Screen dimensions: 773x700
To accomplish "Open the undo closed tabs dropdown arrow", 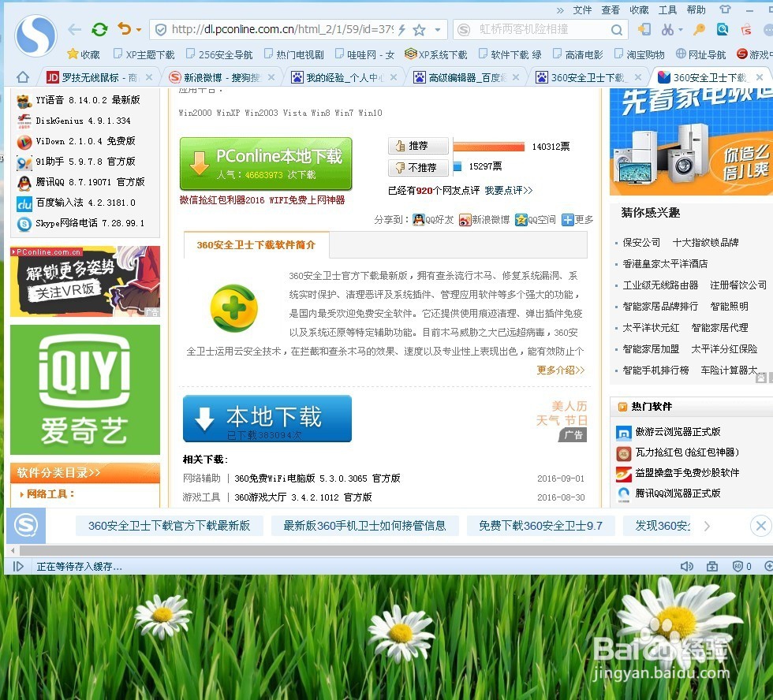I will (139, 30).
